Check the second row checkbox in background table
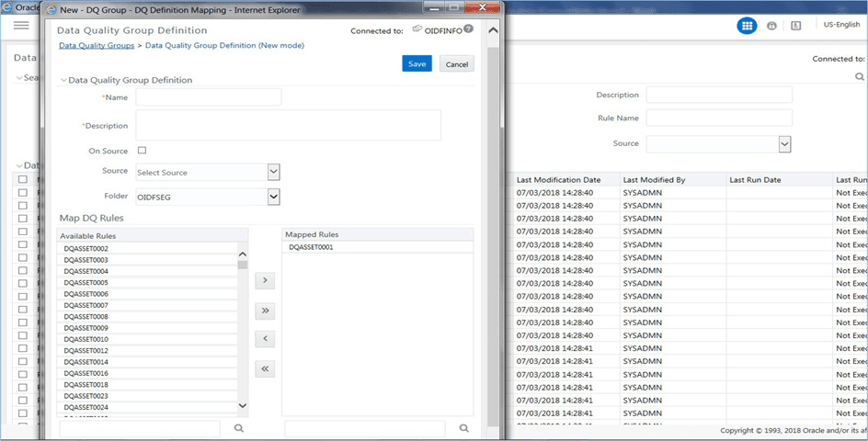Screen dimensions: 868x441 (23, 205)
